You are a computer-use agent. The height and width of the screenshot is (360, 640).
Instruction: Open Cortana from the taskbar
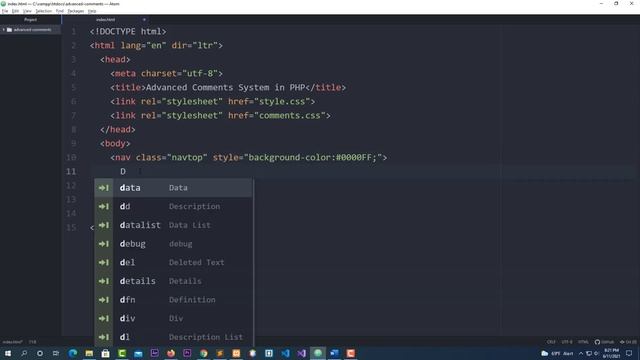pyautogui.click(x=40, y=353)
